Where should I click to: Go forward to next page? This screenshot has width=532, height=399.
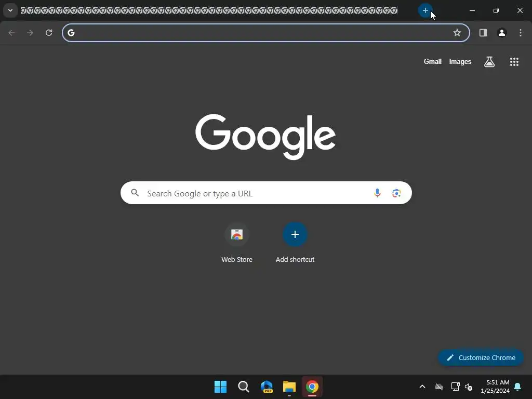30,33
